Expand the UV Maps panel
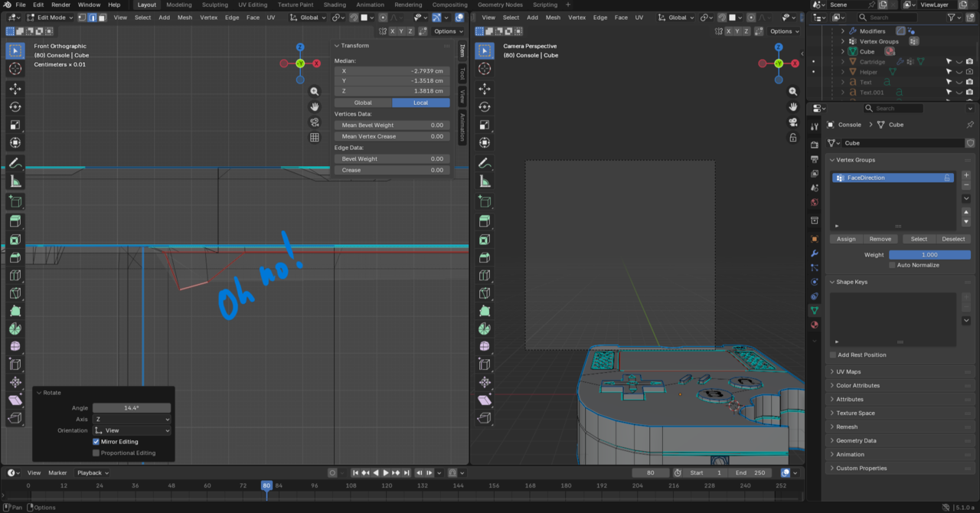980x513 pixels. click(848, 372)
